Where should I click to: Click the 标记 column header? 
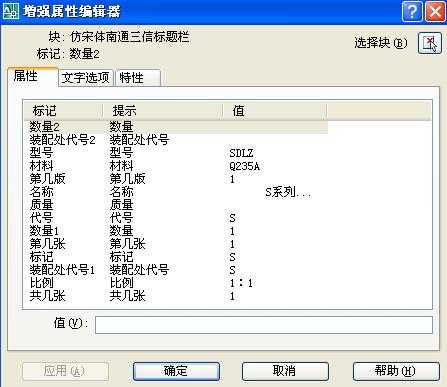click(x=63, y=111)
